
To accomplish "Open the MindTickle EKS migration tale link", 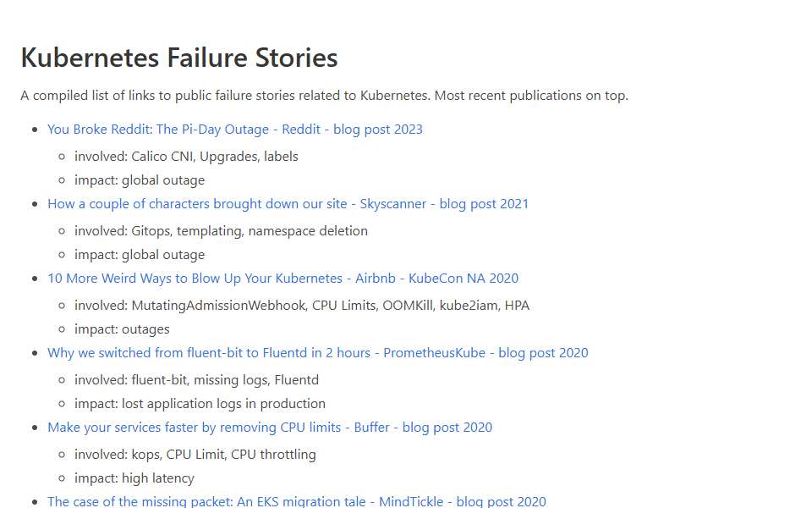I will pos(297,501).
